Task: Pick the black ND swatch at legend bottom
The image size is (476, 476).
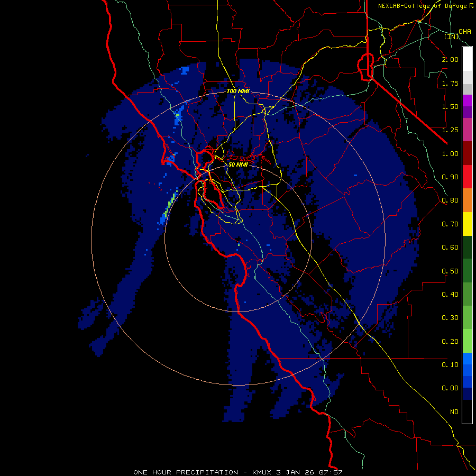Action: (467, 411)
